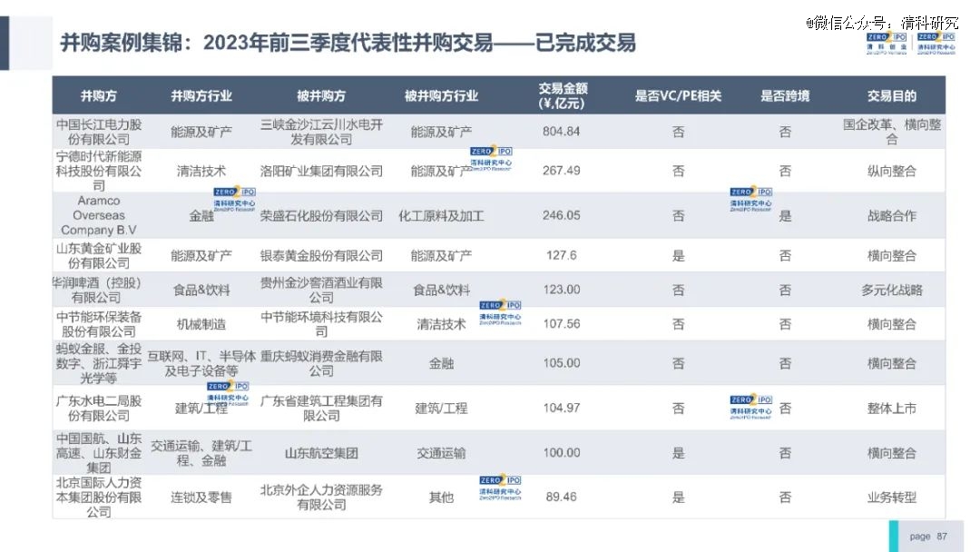The image size is (980, 552).
Task: Click purpose 多元化战略
Action: coord(892,290)
